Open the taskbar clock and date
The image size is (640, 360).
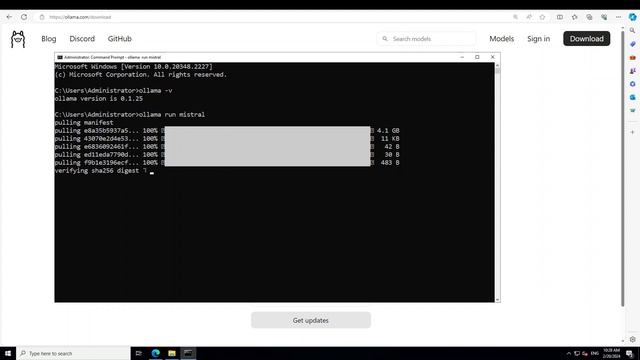611,353
